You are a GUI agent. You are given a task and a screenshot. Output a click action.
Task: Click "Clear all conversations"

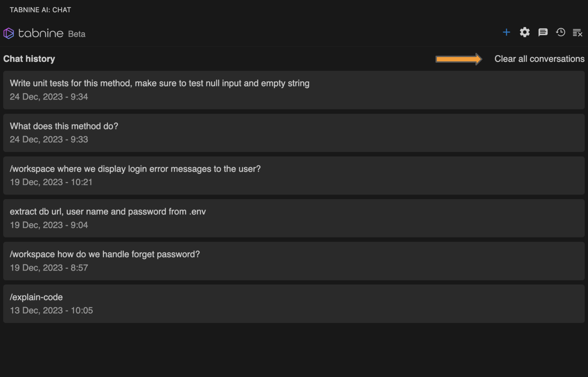(x=539, y=59)
